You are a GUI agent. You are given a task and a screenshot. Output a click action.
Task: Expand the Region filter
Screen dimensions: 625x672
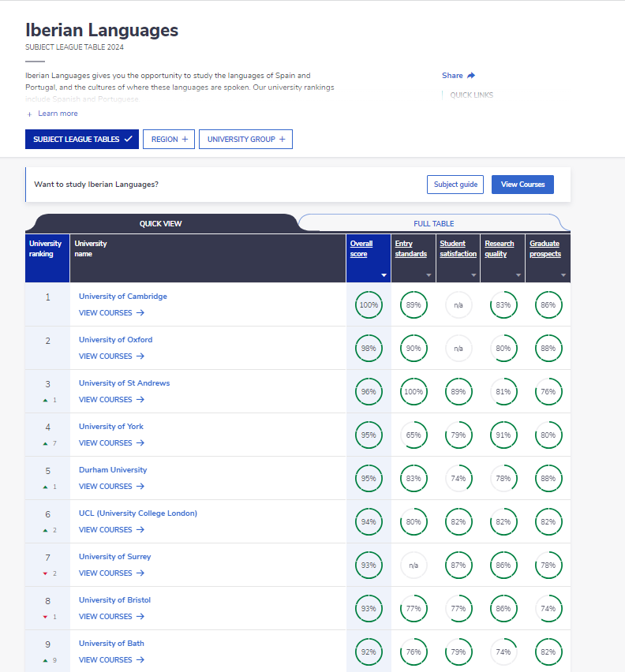pyautogui.click(x=169, y=140)
